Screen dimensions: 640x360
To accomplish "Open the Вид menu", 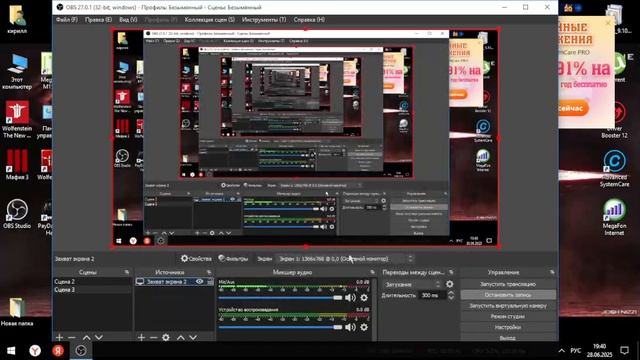I will [128, 20].
